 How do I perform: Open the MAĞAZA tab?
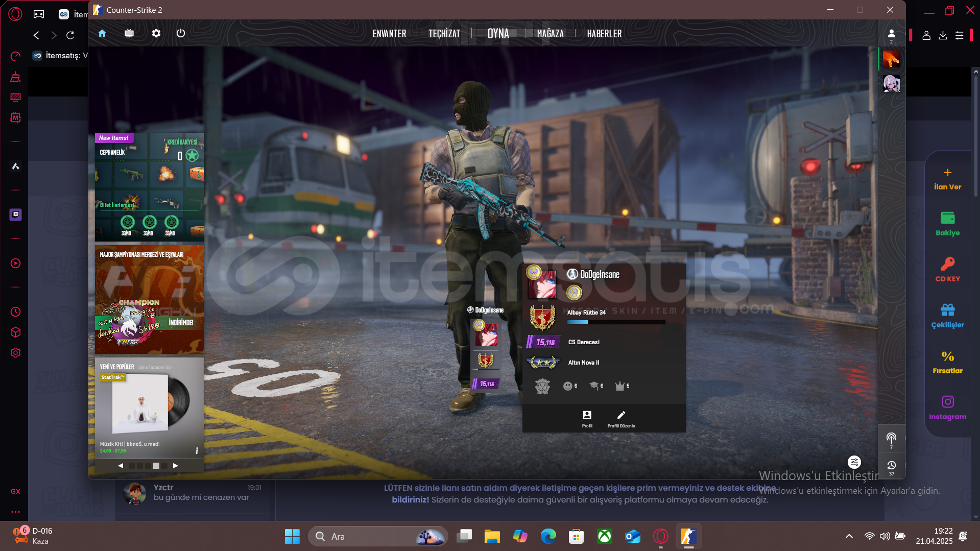(551, 34)
